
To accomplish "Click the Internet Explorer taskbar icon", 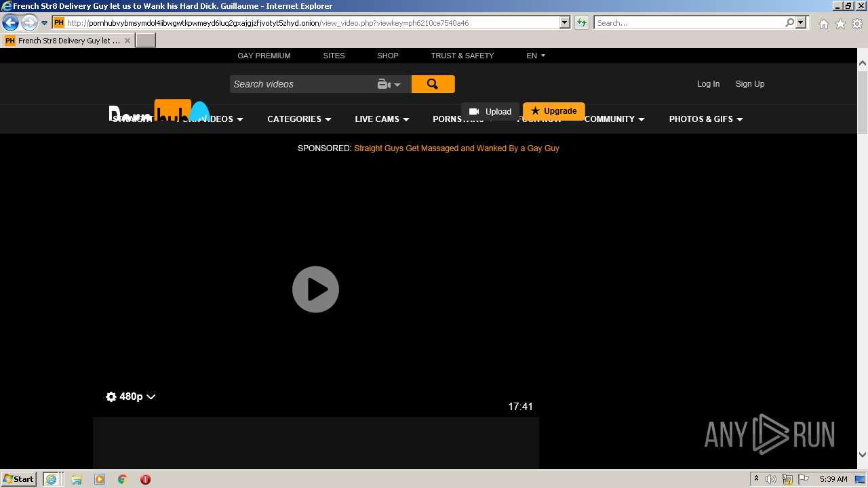I will tap(52, 479).
